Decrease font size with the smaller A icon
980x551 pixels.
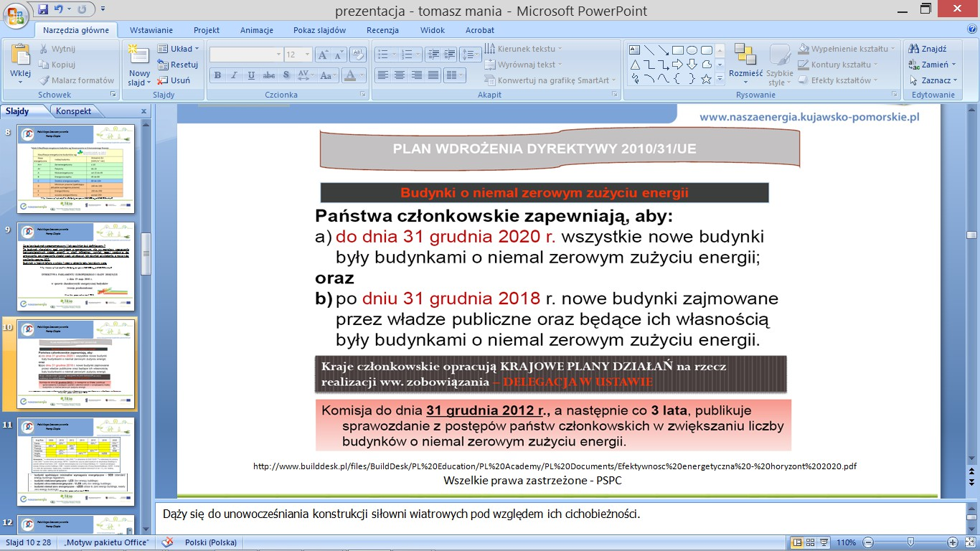pos(339,55)
